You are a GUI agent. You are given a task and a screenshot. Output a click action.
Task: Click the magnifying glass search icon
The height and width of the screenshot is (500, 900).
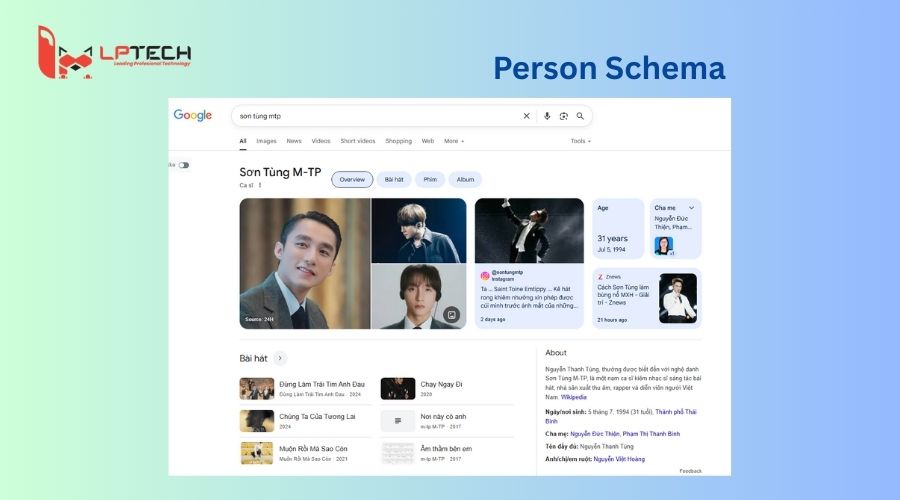coord(580,116)
